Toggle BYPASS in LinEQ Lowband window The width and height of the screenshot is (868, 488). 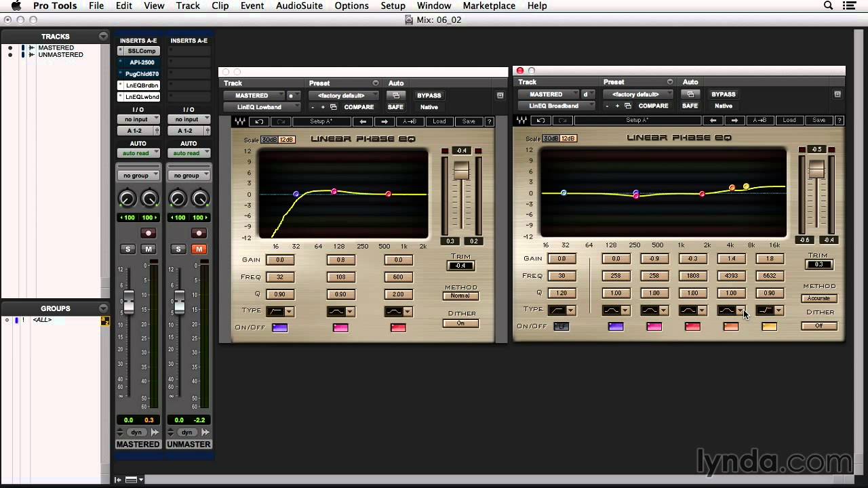click(429, 96)
